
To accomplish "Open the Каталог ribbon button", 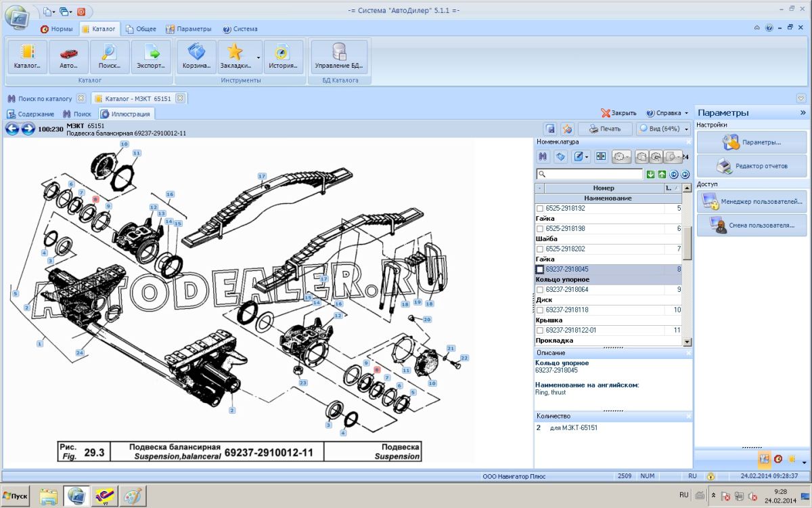I will click(28, 57).
